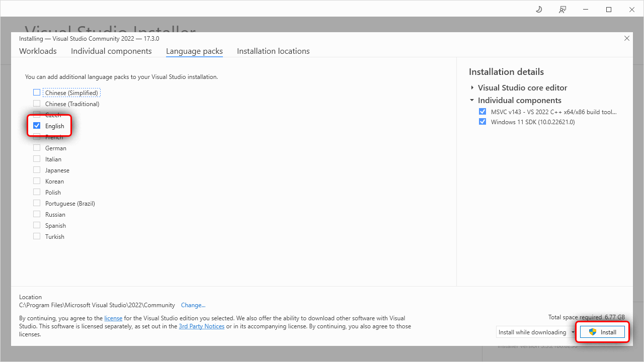The image size is (644, 362).
Task: Minimize the Visual Studio Installer window
Action: coord(586,10)
